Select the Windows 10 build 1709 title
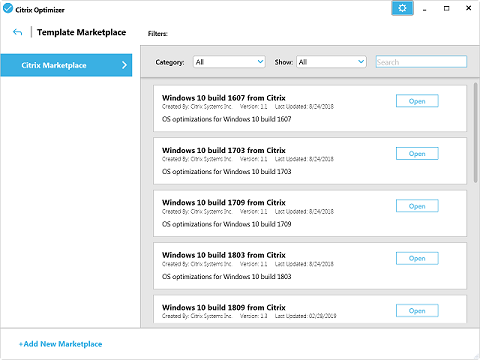 pyautogui.click(x=224, y=202)
